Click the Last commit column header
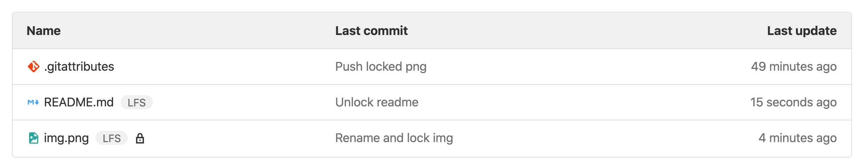 371,31
